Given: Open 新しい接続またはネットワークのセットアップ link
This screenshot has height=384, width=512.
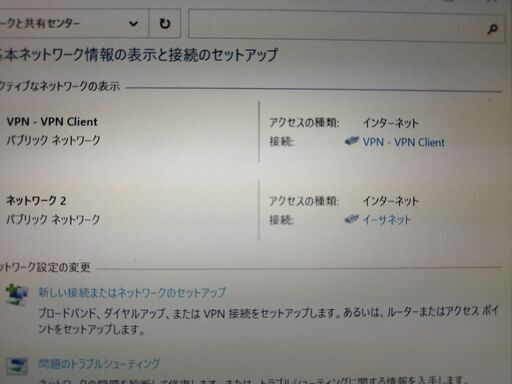Looking at the screenshot, I should (132, 293).
